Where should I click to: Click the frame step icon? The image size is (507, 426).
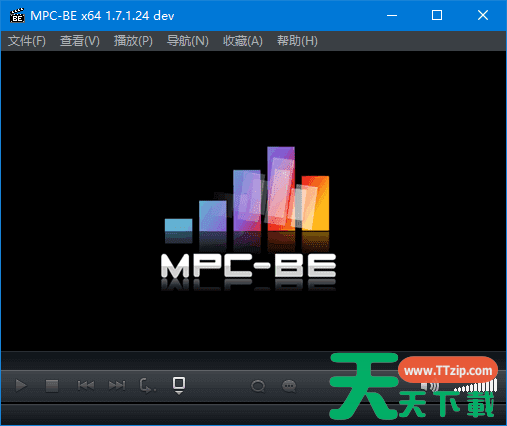tap(147, 386)
